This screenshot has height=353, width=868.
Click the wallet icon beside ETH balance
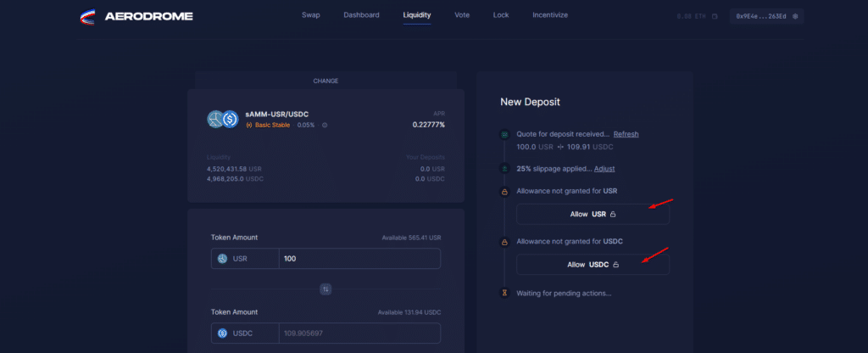pyautogui.click(x=715, y=16)
